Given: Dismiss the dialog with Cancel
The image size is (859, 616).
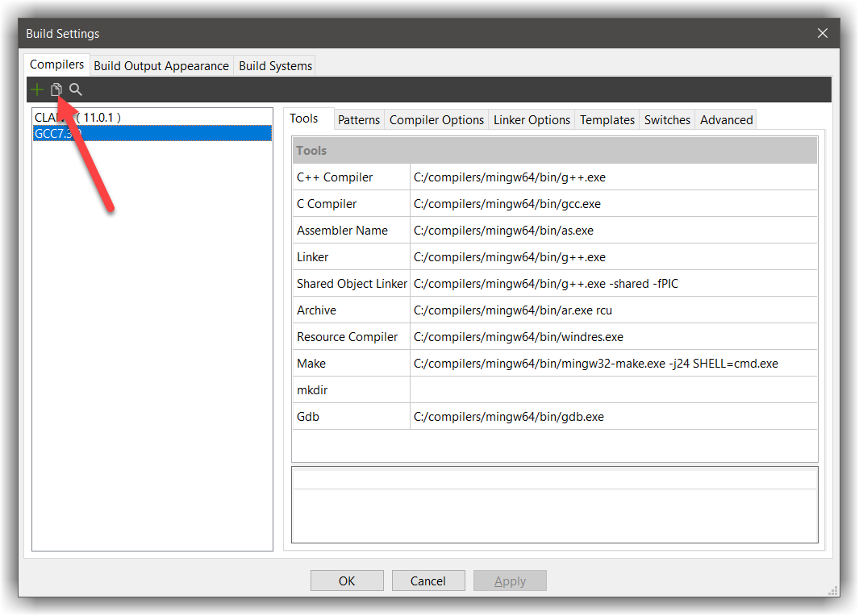Looking at the screenshot, I should click(428, 581).
